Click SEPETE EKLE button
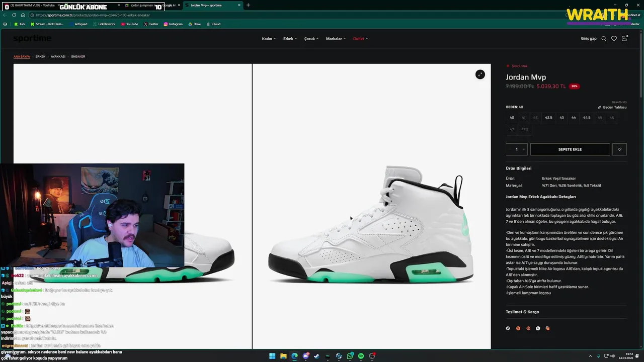Image resolution: width=644 pixels, height=362 pixels. point(570,149)
